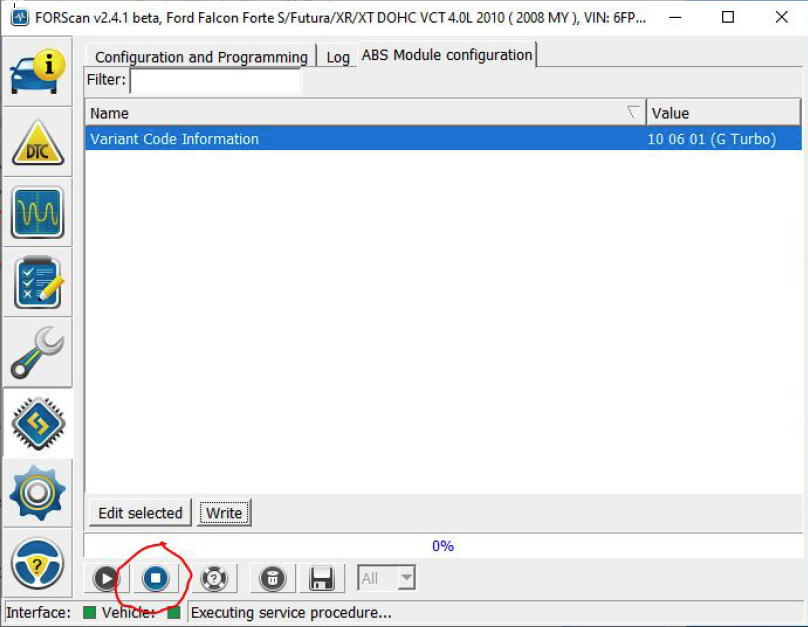Open the tests checklist section

pos(38,283)
